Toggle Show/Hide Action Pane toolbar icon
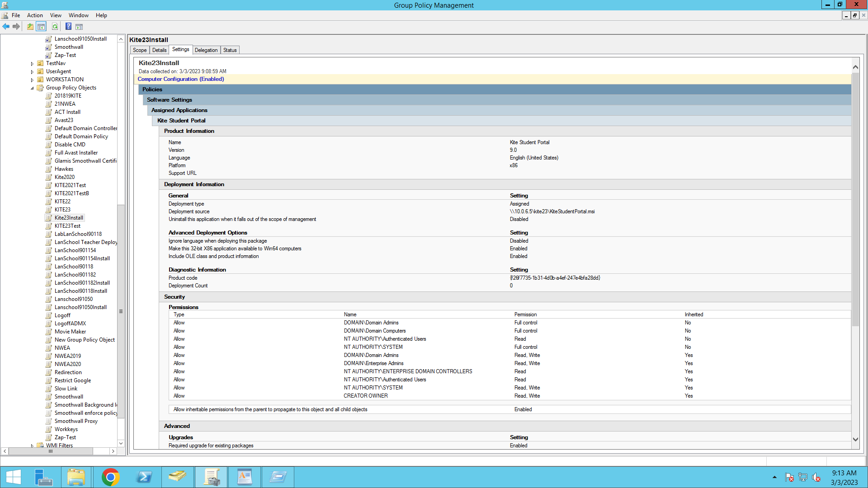The width and height of the screenshot is (868, 488). [x=79, y=27]
